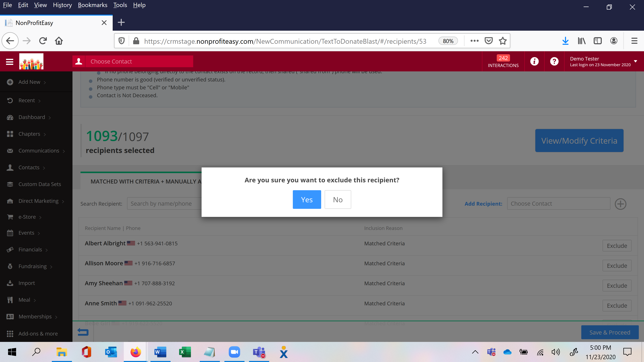Open the Memberships sidebar menu

35,317
